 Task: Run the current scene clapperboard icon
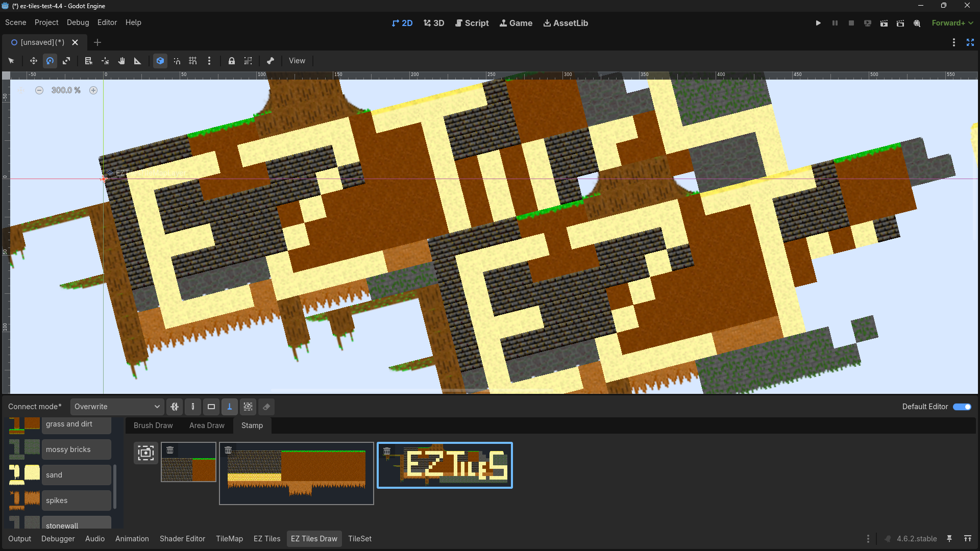(884, 23)
